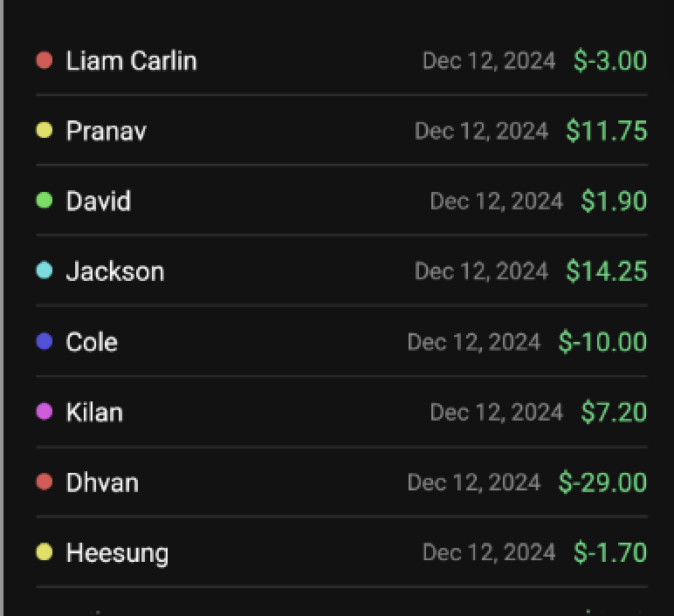Click the $-3.00 amount for Liam Carlin
The width and height of the screenshot is (674, 616).
610,60
